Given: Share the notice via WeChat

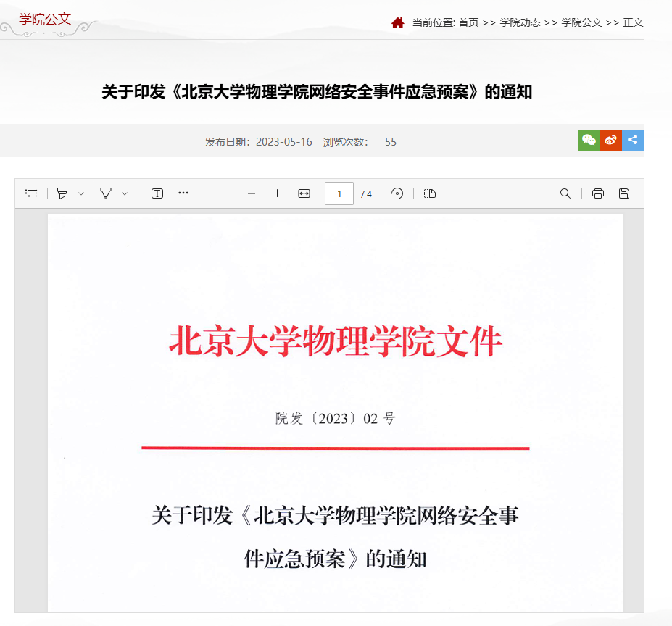Looking at the screenshot, I should 589,141.
